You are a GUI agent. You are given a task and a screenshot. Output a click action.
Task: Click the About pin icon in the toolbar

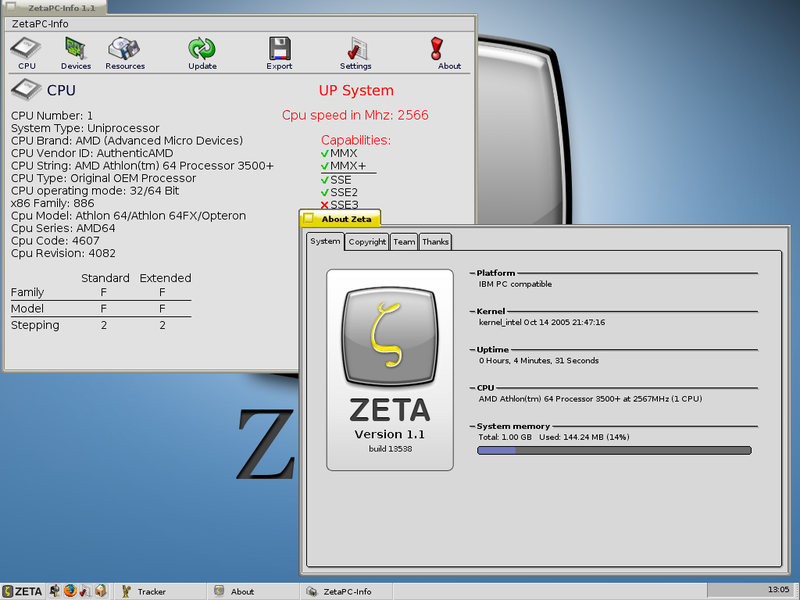437,47
